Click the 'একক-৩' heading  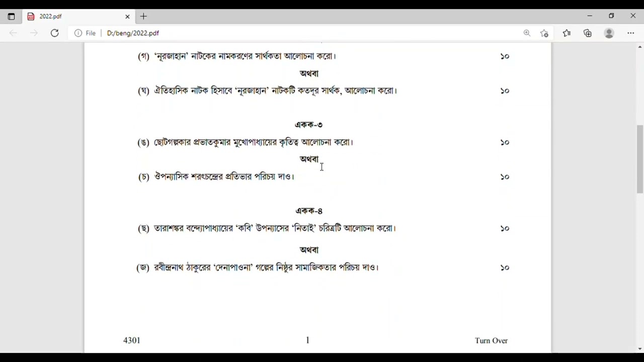click(x=308, y=125)
